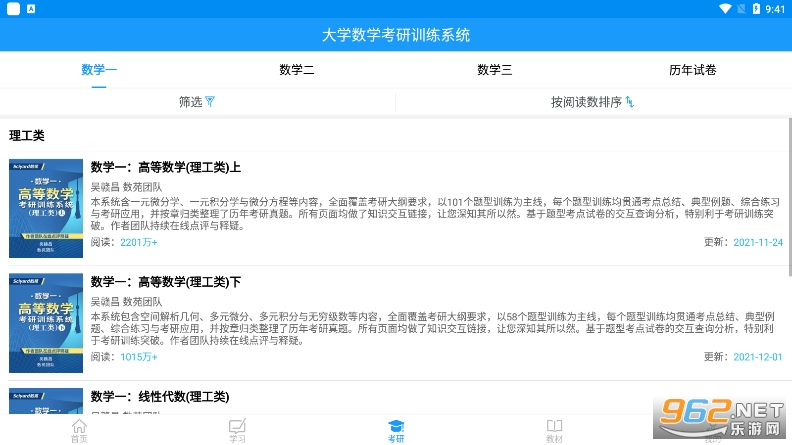Click update date 2021-12-01

758,357
